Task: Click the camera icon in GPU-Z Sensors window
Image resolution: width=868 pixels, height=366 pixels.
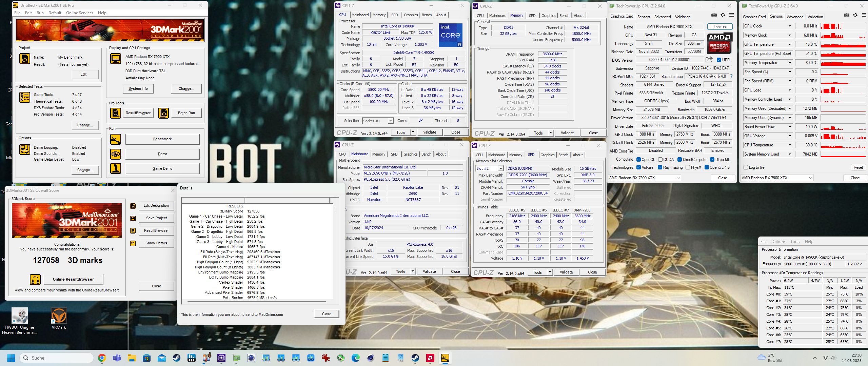Action: tap(847, 15)
